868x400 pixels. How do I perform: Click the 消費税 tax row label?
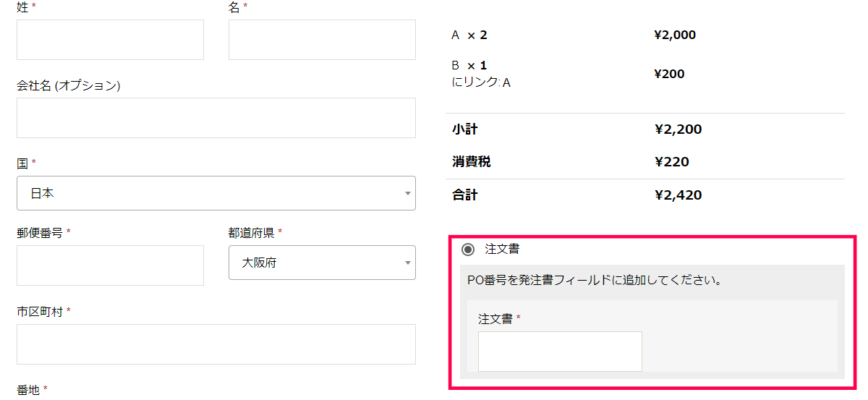tap(471, 162)
